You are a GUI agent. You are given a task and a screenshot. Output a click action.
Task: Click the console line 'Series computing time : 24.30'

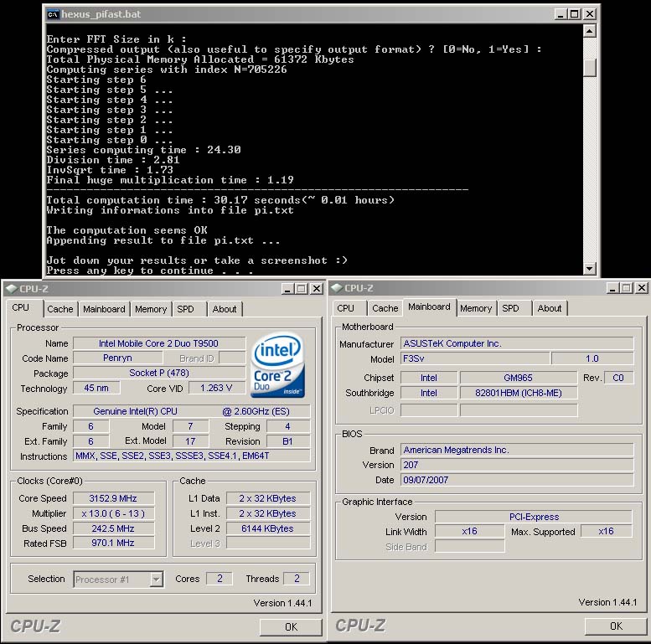tap(143, 150)
